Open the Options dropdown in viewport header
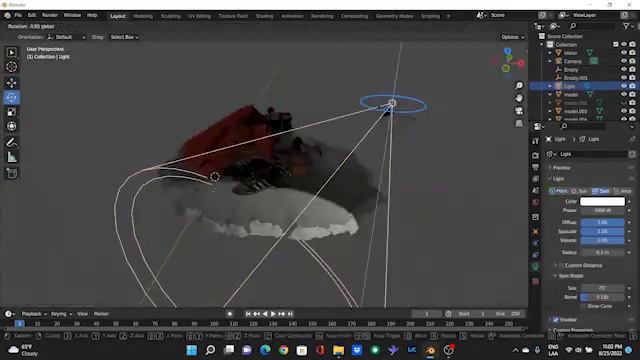Image resolution: width=640 pixels, height=360 pixels. 513,37
